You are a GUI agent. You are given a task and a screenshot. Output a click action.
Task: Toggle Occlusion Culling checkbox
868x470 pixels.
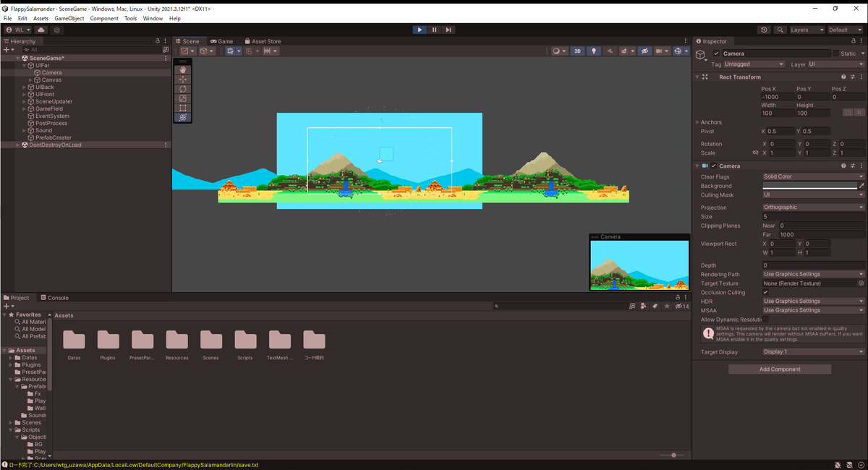pyautogui.click(x=766, y=292)
